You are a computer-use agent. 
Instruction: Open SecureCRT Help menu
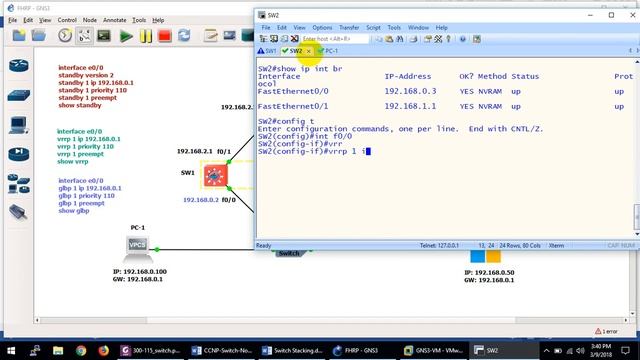441,28
